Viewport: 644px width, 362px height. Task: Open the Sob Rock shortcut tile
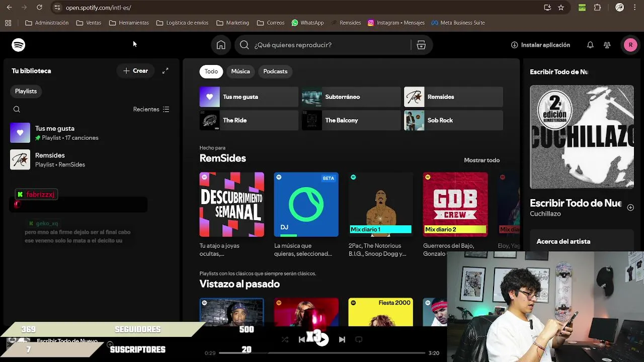point(453,121)
